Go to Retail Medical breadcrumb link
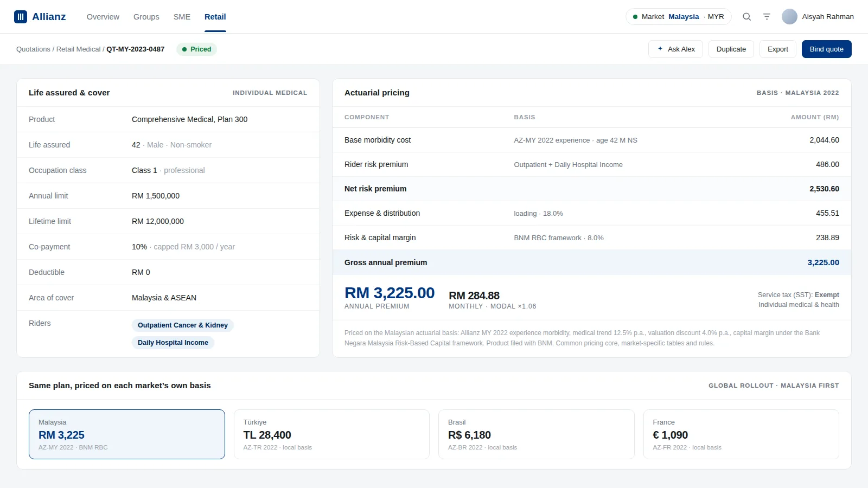This screenshot has width=868, height=488. pos(79,49)
